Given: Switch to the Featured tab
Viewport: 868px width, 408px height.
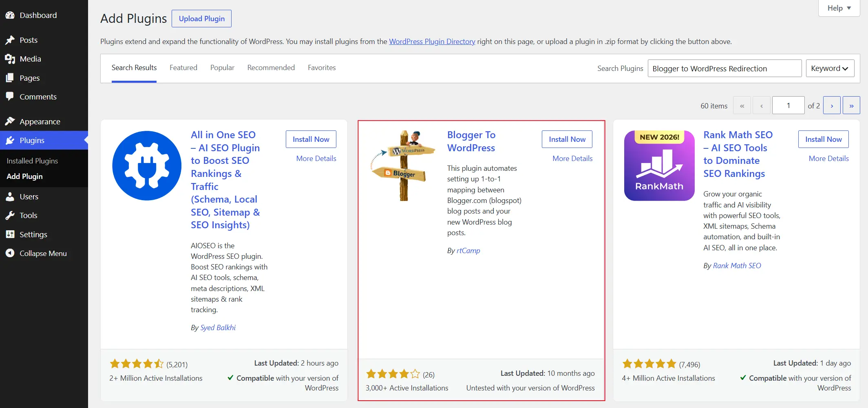Looking at the screenshot, I should 183,68.
